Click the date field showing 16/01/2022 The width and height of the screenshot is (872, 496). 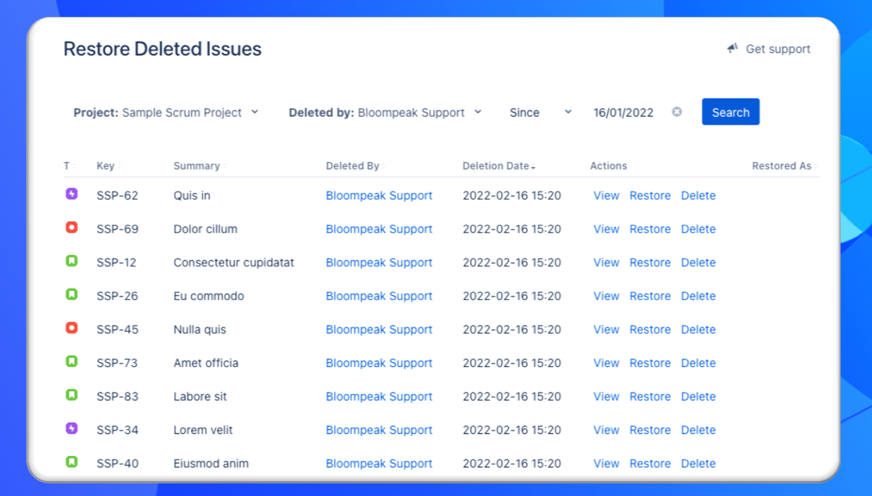623,113
